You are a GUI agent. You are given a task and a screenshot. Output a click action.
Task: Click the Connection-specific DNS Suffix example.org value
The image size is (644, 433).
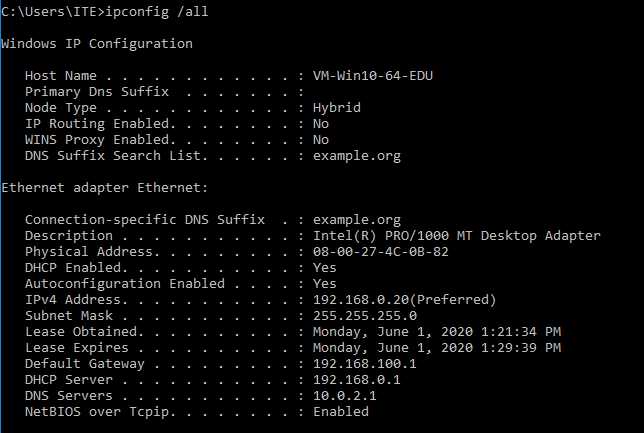[x=356, y=220]
